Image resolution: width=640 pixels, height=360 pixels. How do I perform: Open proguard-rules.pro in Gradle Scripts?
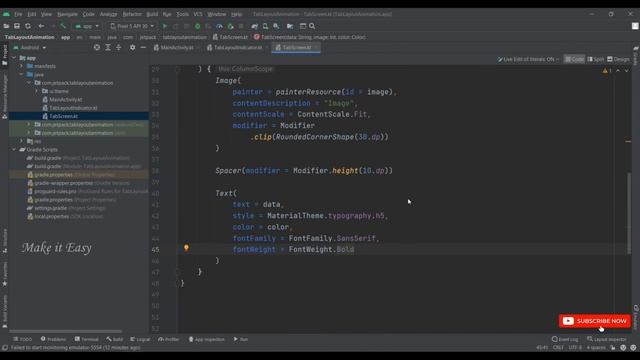tap(55, 191)
